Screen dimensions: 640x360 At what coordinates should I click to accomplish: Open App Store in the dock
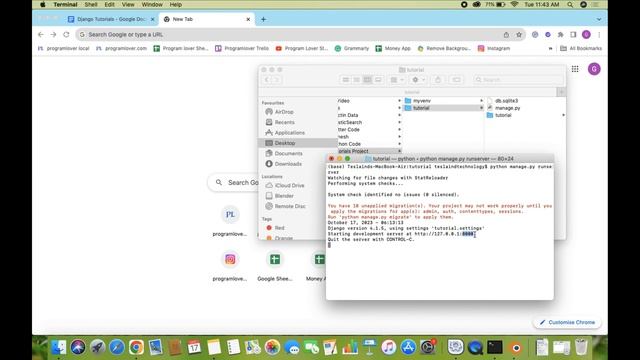point(408,347)
